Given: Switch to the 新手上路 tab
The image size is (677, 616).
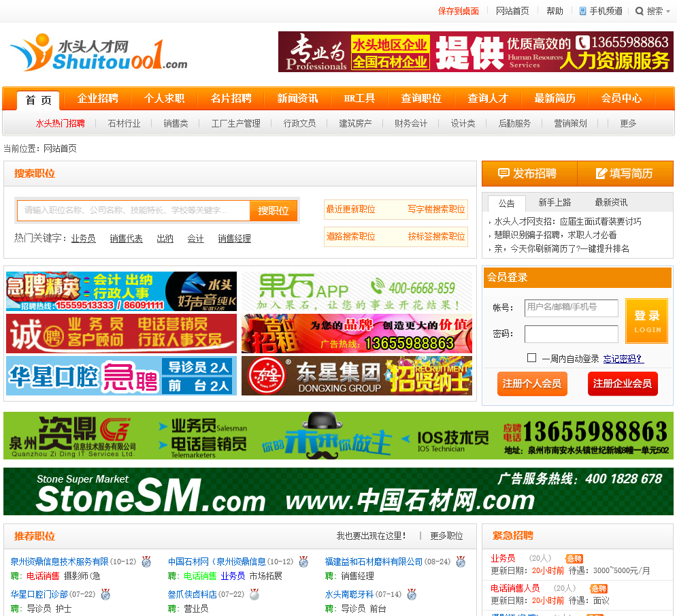Looking at the screenshot, I should [555, 202].
